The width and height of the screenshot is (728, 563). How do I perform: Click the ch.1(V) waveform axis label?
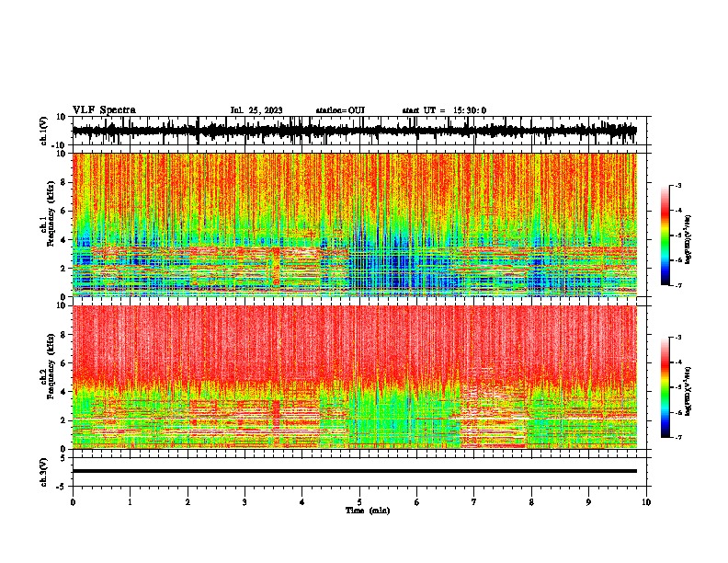click(44, 132)
